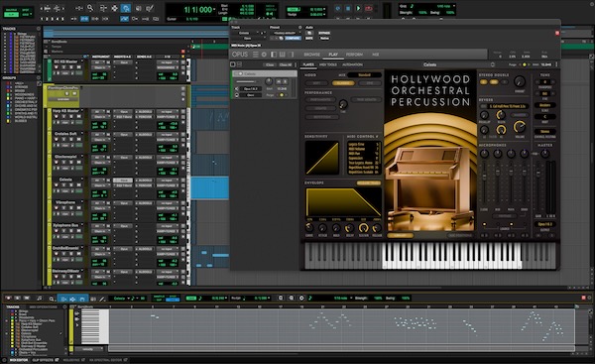The height and width of the screenshot is (364, 595).
Task: Open the MIDI TOOLS sub-tab in Opus
Action: click(x=328, y=64)
